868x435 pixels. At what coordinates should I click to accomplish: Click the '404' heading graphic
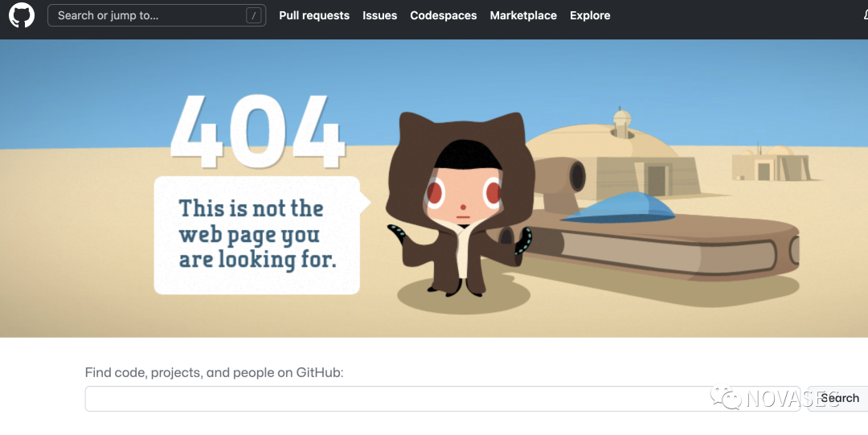click(x=257, y=132)
